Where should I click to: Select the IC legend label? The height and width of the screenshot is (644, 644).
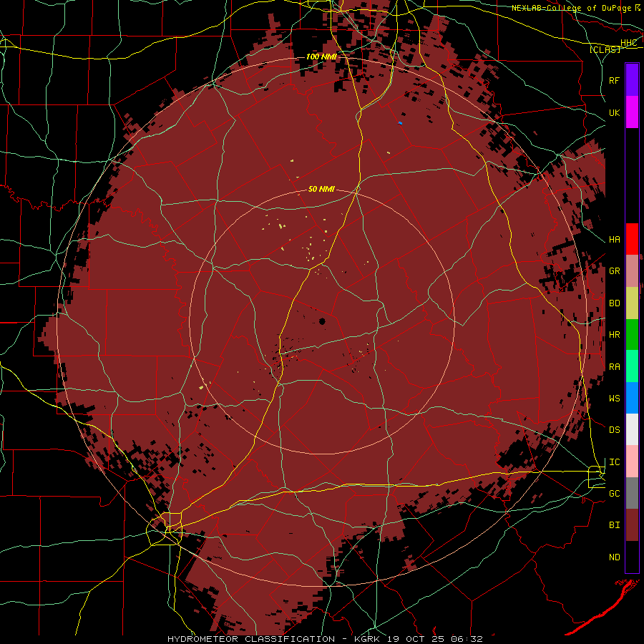pos(614,462)
